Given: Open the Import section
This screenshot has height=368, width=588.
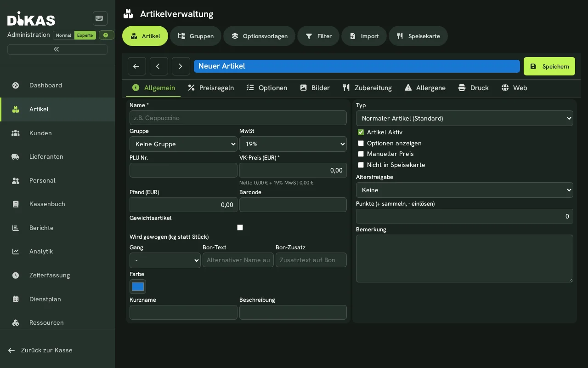Looking at the screenshot, I should (x=364, y=36).
